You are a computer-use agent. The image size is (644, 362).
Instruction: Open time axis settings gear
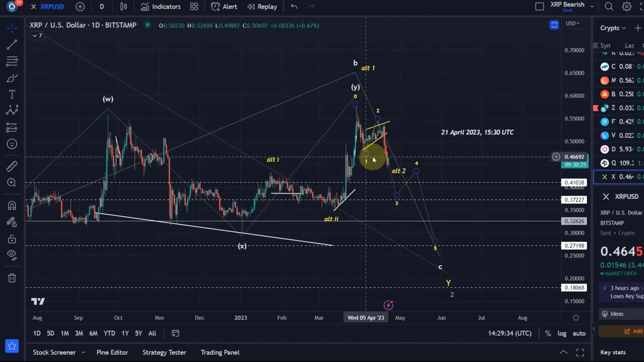click(576, 318)
